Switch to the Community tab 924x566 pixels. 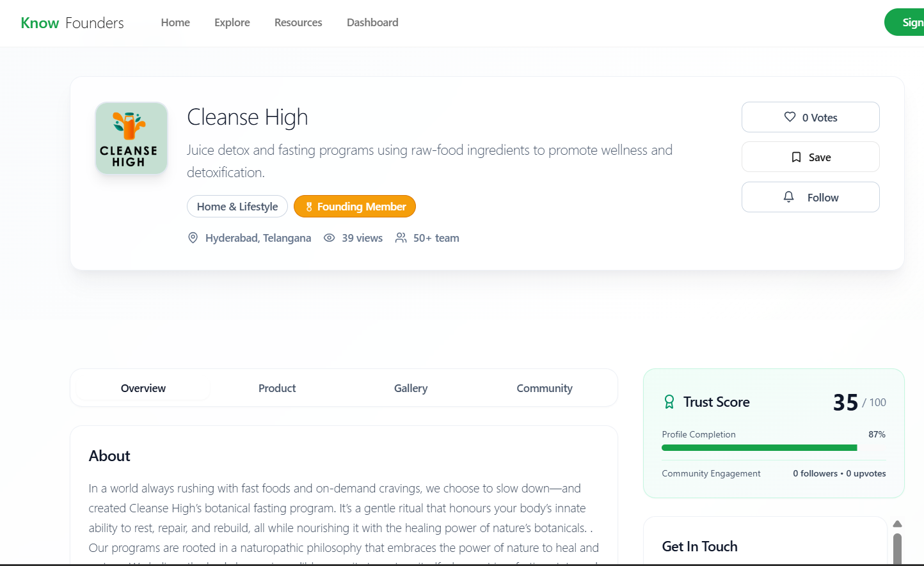click(544, 388)
